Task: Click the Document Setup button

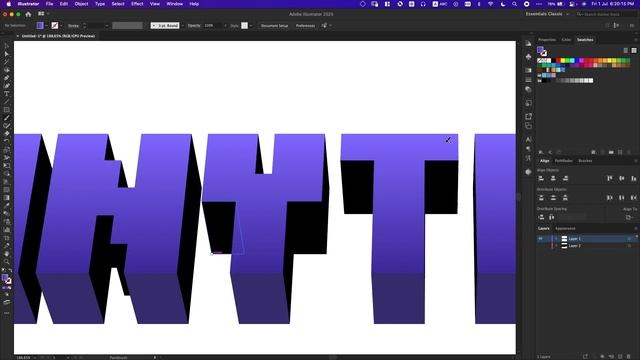Action: click(274, 25)
